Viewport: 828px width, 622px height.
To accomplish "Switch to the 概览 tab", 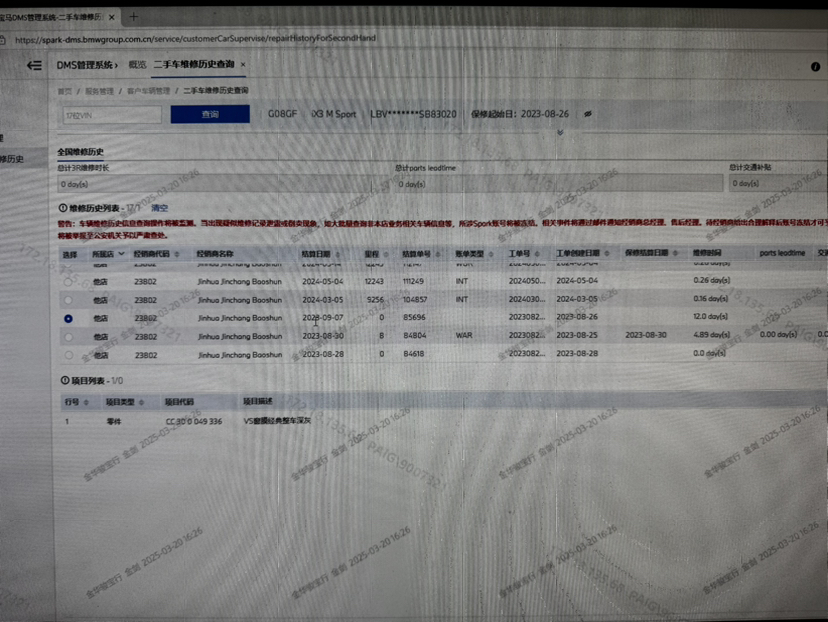I will (137, 64).
